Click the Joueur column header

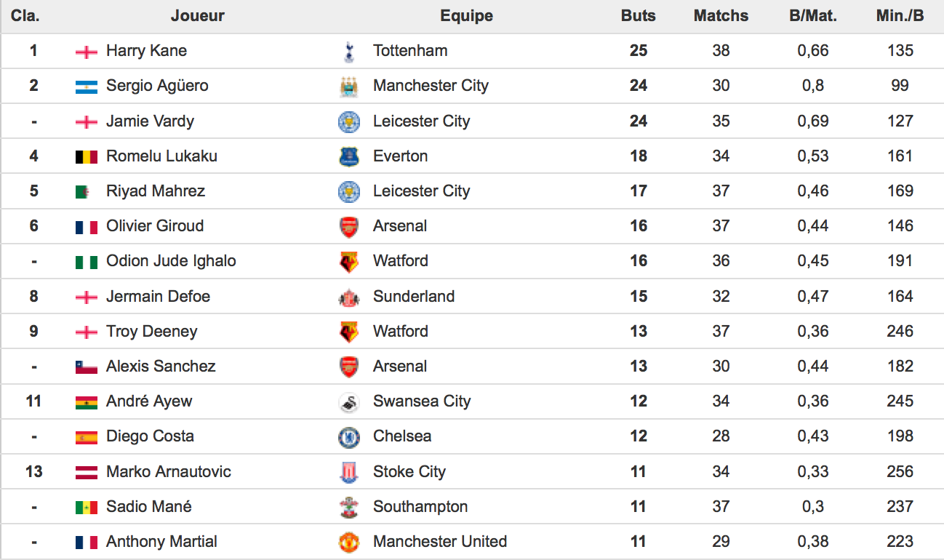click(x=197, y=16)
